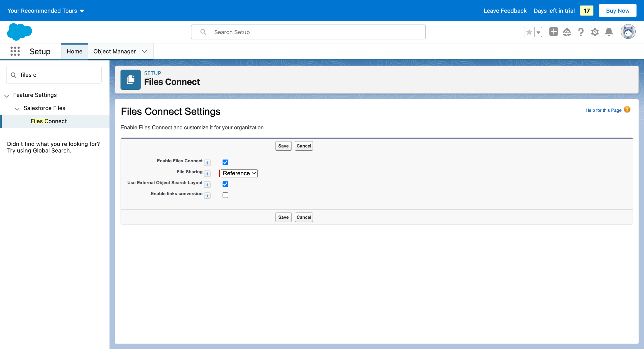The image size is (644, 349).
Task: Click the orange help icon beside Help for this Page
Action: 627,110
